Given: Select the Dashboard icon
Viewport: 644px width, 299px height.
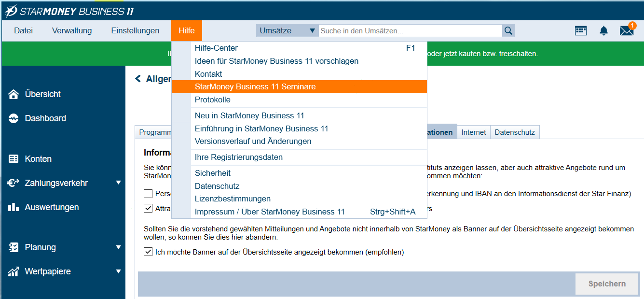Looking at the screenshot, I should point(14,118).
